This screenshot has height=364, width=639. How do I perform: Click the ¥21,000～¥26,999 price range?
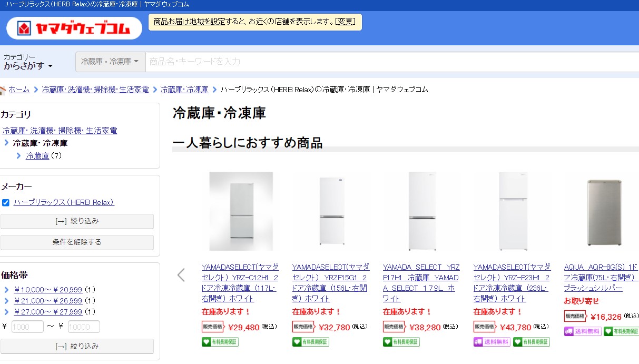(48, 300)
